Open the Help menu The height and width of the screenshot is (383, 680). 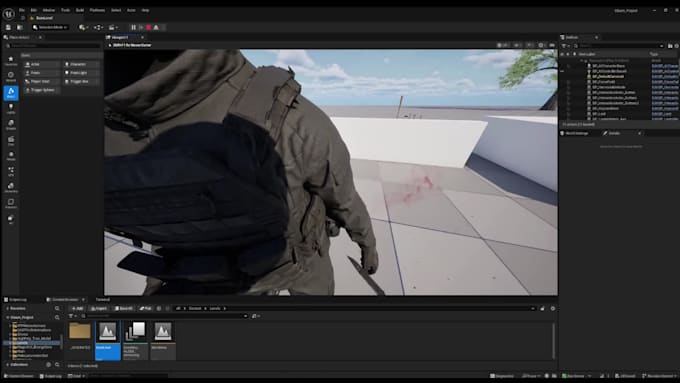(x=145, y=10)
